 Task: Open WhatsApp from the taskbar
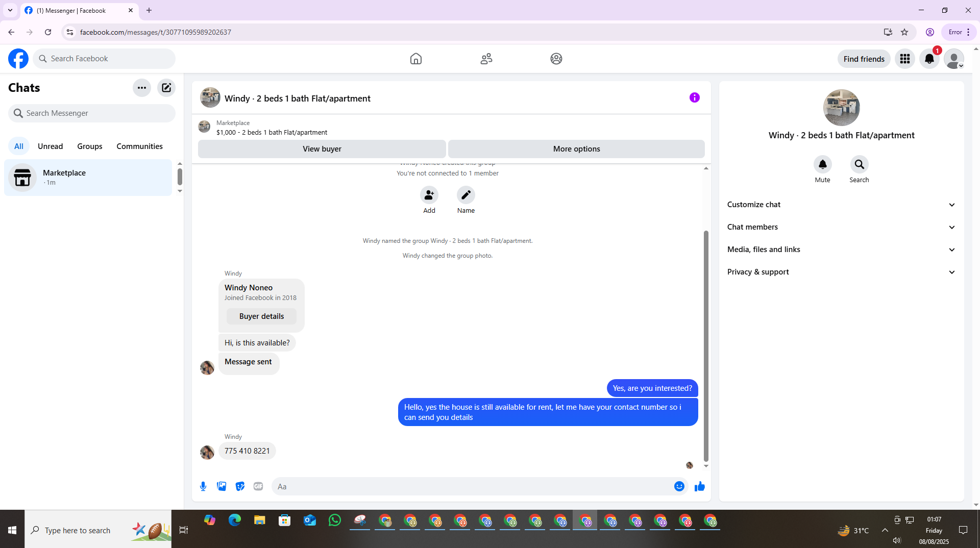[x=335, y=520]
